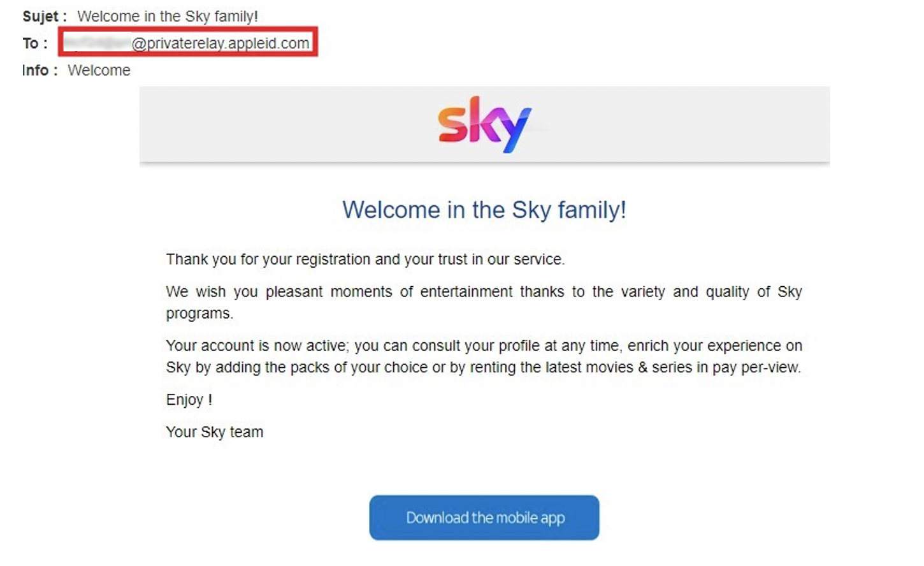Click the "Info :" field label
The width and height of the screenshot is (924, 566).
click(x=40, y=70)
